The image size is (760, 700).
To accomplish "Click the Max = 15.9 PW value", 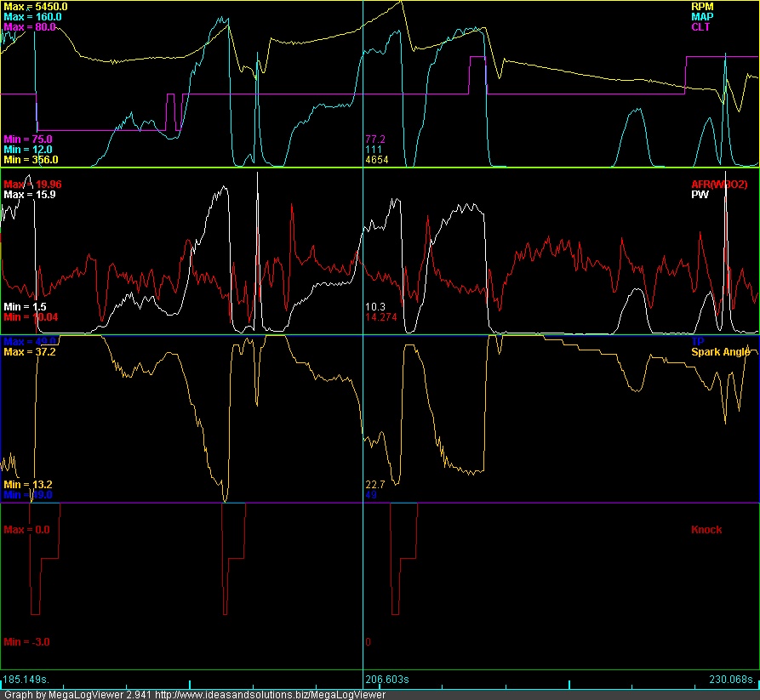I will click(29, 195).
